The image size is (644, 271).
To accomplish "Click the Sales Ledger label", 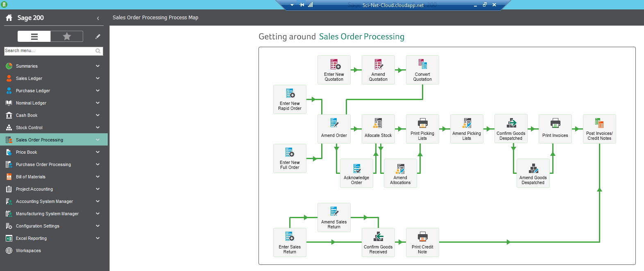I will coord(29,78).
